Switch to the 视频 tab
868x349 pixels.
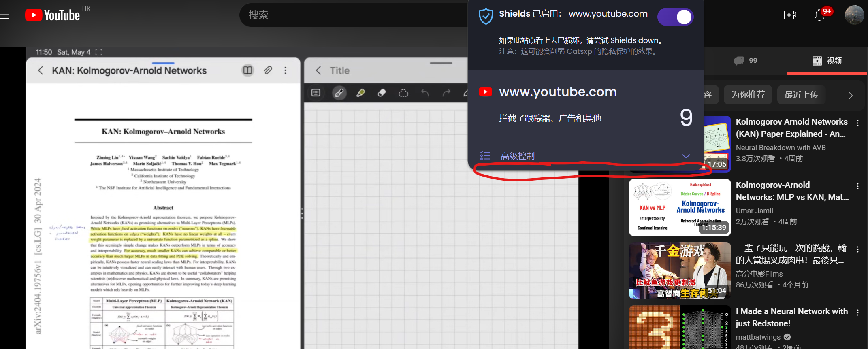827,61
